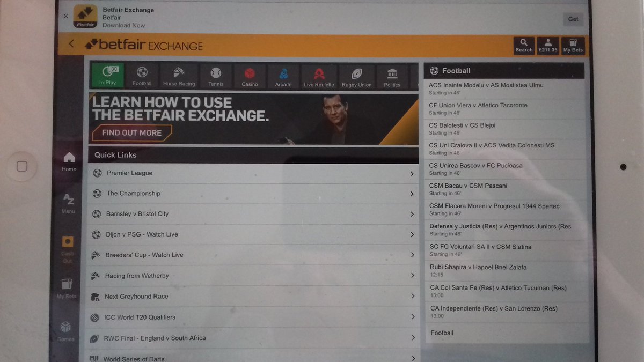This screenshot has height=362, width=644.
Task: Select SC FC Voluntari SA II v CSM Slatina
Action: (506, 250)
